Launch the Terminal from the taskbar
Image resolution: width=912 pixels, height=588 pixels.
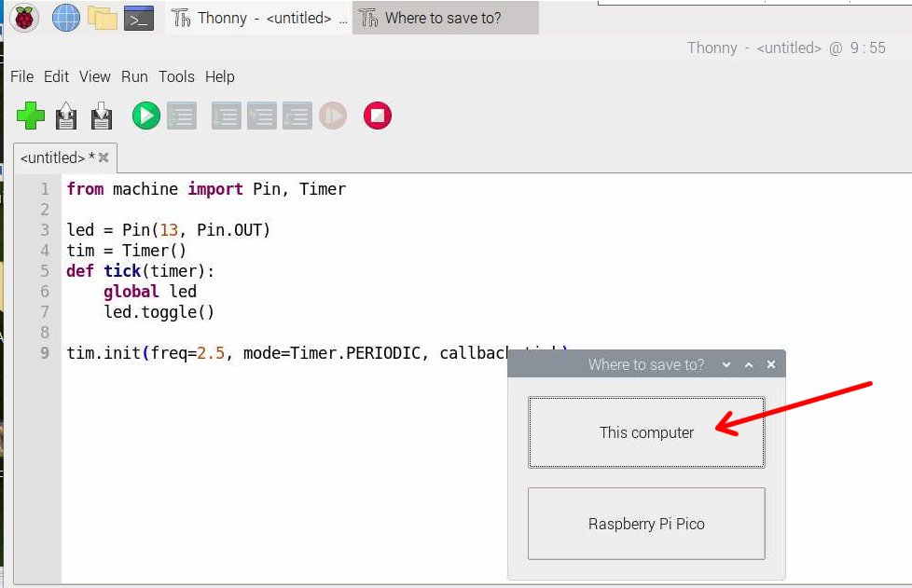click(138, 18)
